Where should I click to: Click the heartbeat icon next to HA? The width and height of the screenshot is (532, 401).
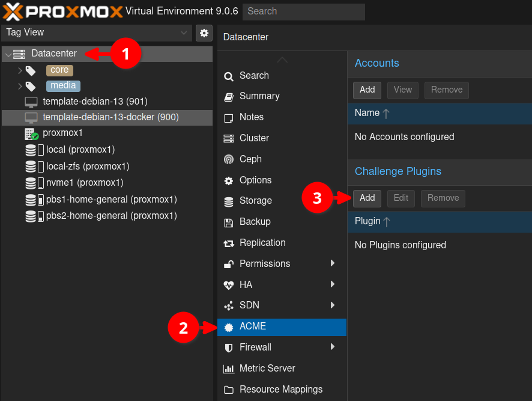pyautogui.click(x=229, y=286)
